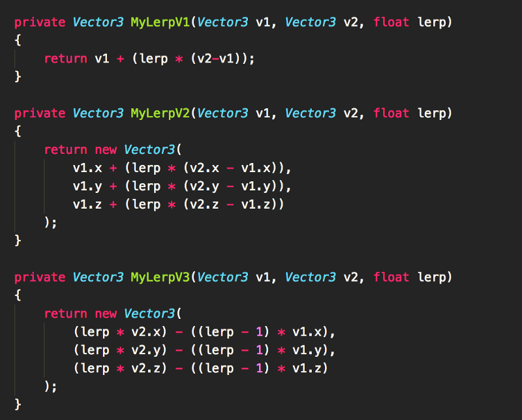Click the MyLerpV3 function name
522x420 pixels.
160,277
